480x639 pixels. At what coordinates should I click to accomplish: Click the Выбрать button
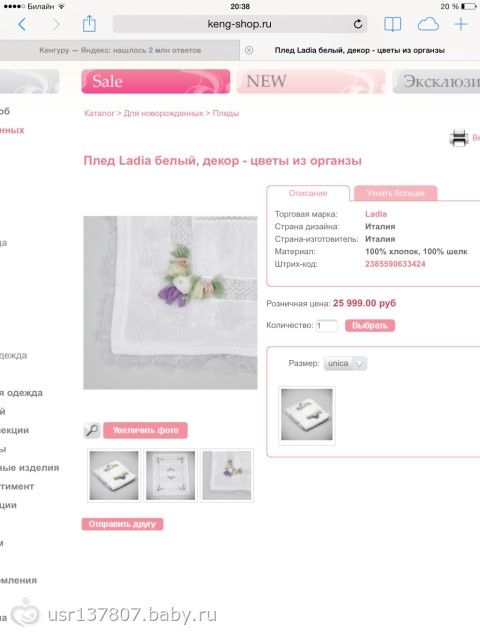(x=370, y=326)
